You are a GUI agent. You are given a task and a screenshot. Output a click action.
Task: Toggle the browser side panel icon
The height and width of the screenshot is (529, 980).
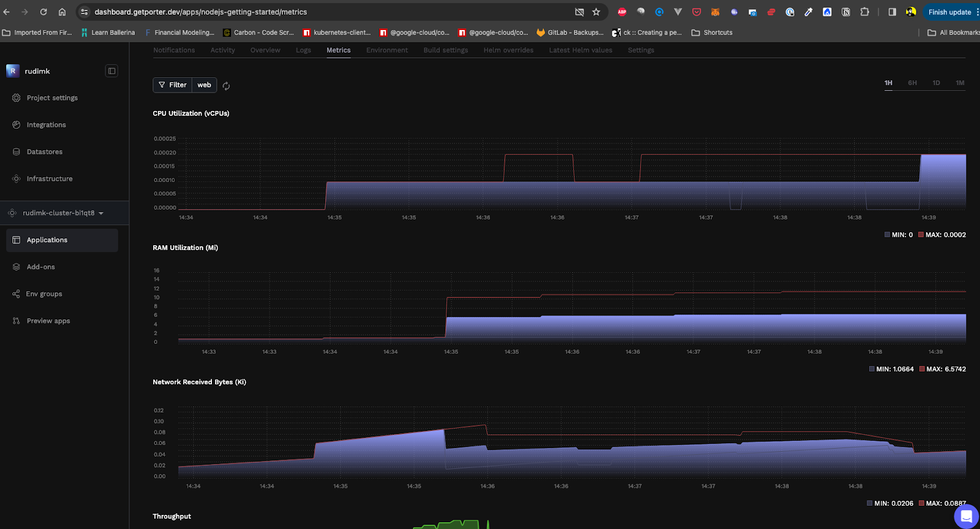(x=892, y=12)
